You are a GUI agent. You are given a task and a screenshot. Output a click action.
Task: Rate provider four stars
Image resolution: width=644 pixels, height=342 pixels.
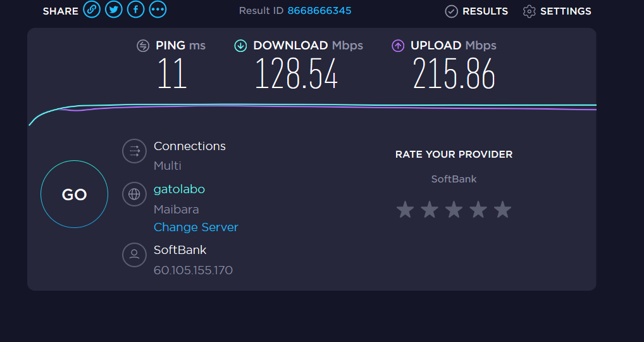478,210
